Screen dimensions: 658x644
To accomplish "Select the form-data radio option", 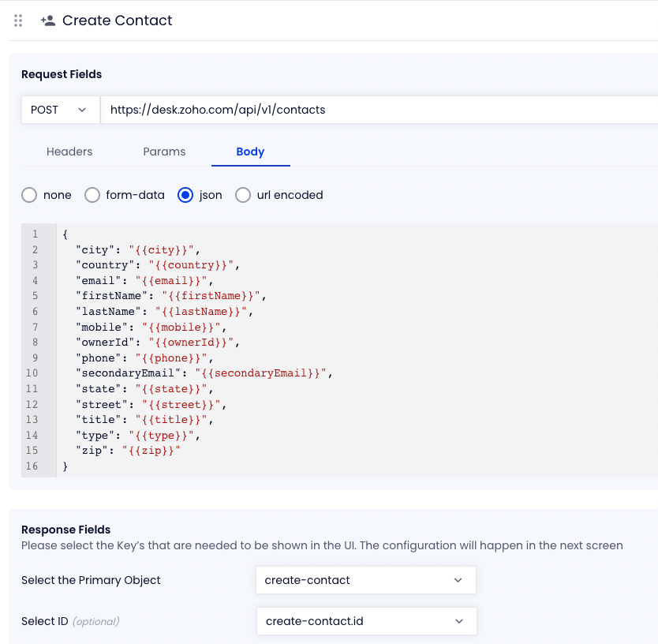I will click(x=92, y=195).
